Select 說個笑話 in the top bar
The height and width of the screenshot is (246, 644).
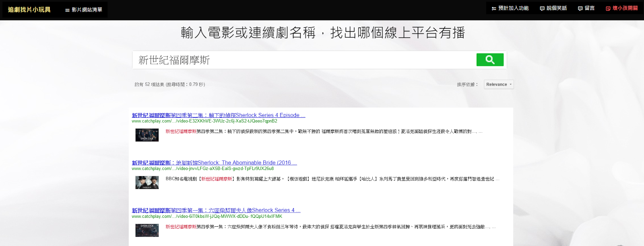[x=553, y=8]
